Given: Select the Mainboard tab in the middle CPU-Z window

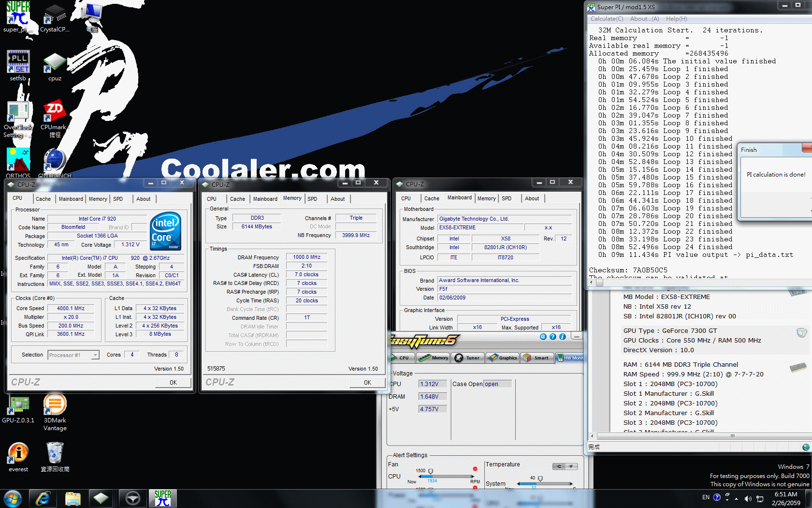Looking at the screenshot, I should click(x=265, y=199).
